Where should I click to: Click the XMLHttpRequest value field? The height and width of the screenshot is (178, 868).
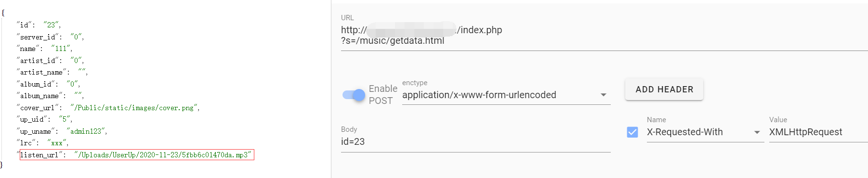818,132
